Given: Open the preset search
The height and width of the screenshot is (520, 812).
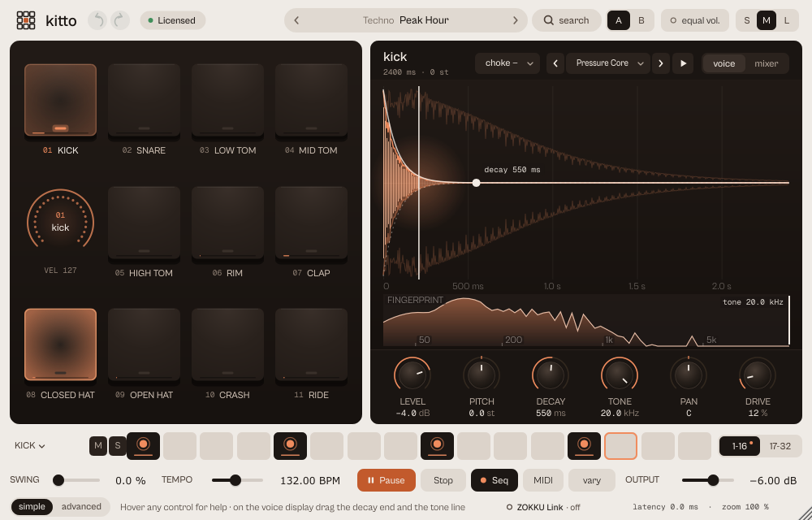Looking at the screenshot, I should click(567, 20).
